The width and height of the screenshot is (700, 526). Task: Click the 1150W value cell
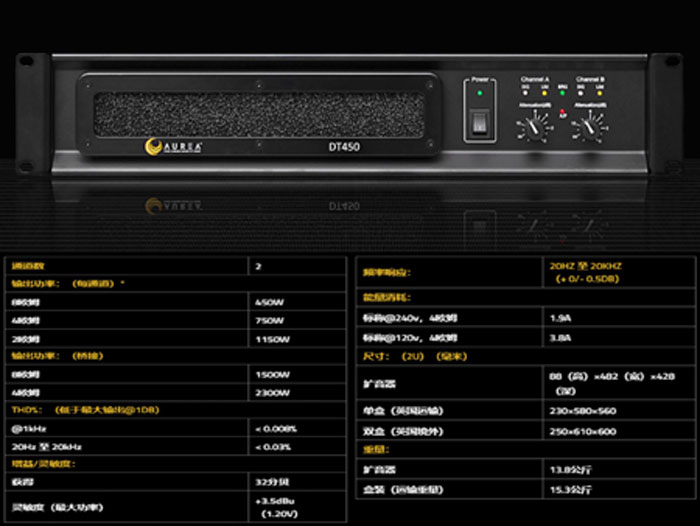click(297, 339)
